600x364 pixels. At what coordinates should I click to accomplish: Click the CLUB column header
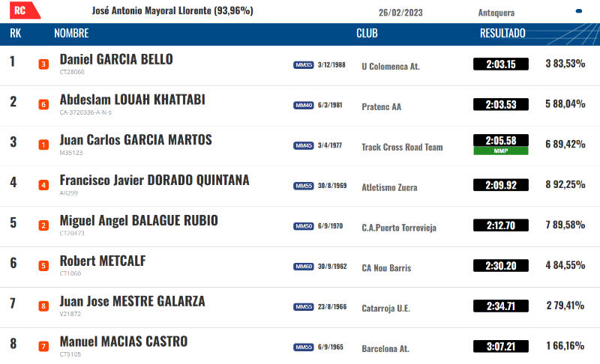(x=367, y=33)
